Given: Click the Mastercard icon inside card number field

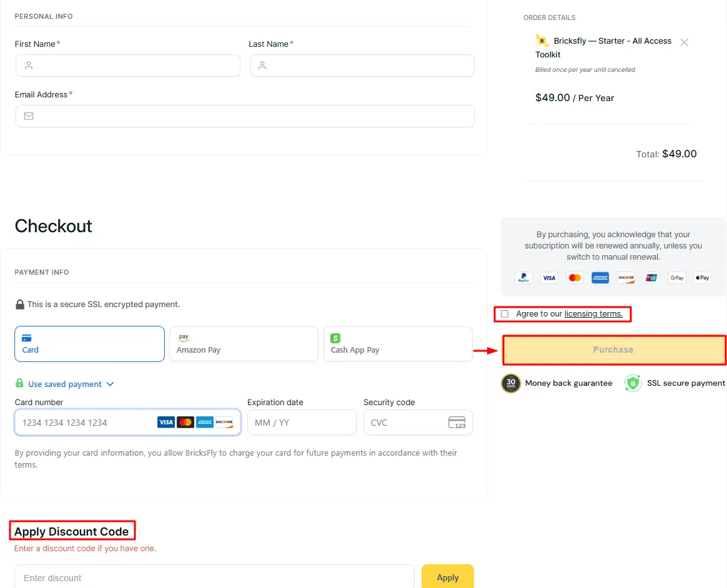Looking at the screenshot, I should click(x=185, y=422).
